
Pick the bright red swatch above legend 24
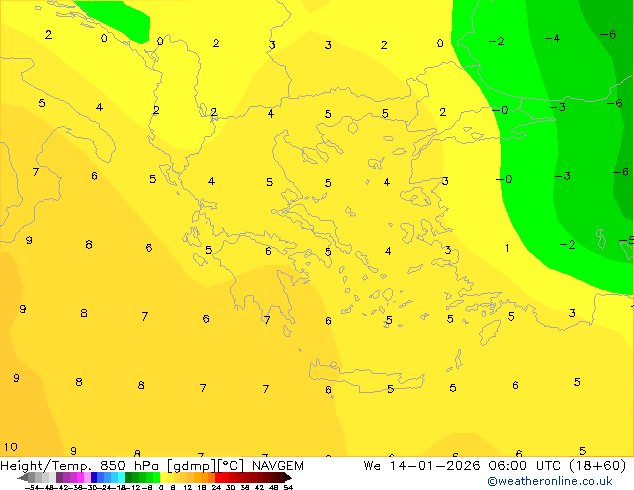click(x=218, y=477)
